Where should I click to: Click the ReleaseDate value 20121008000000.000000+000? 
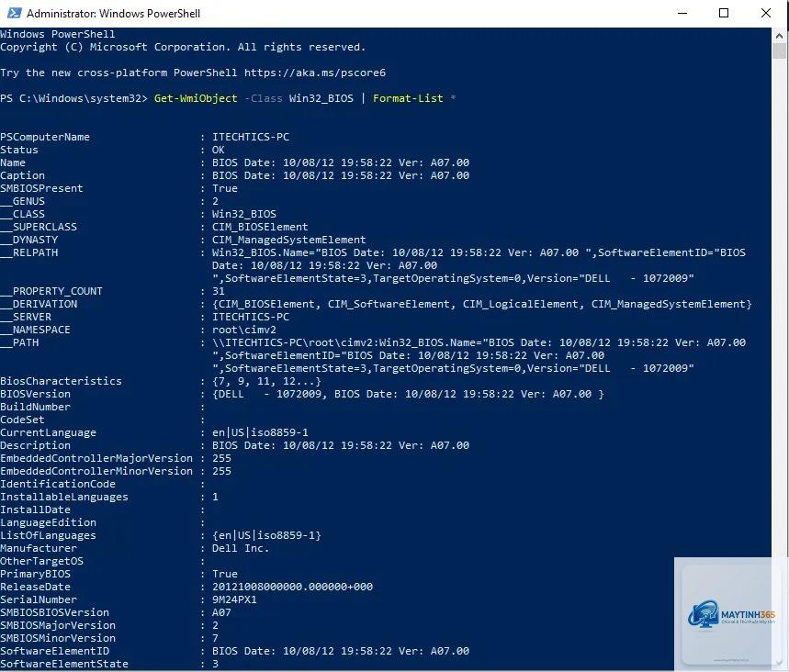coord(292,587)
